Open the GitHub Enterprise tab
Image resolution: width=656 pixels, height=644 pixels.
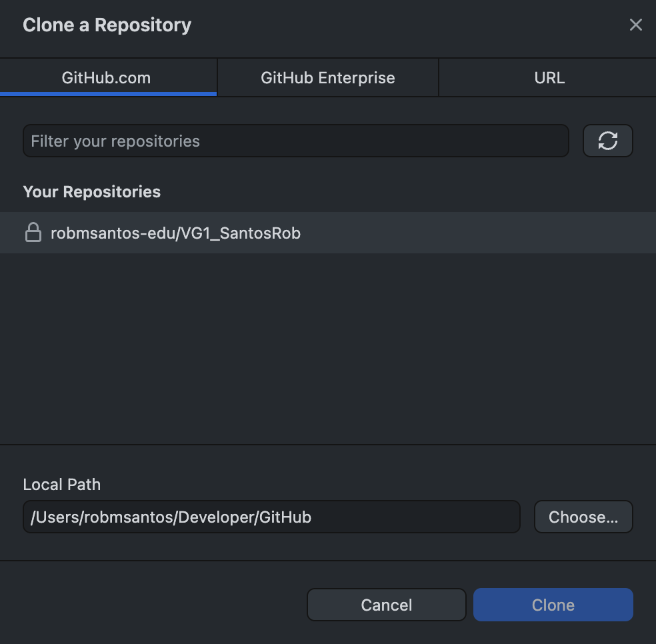click(x=327, y=77)
